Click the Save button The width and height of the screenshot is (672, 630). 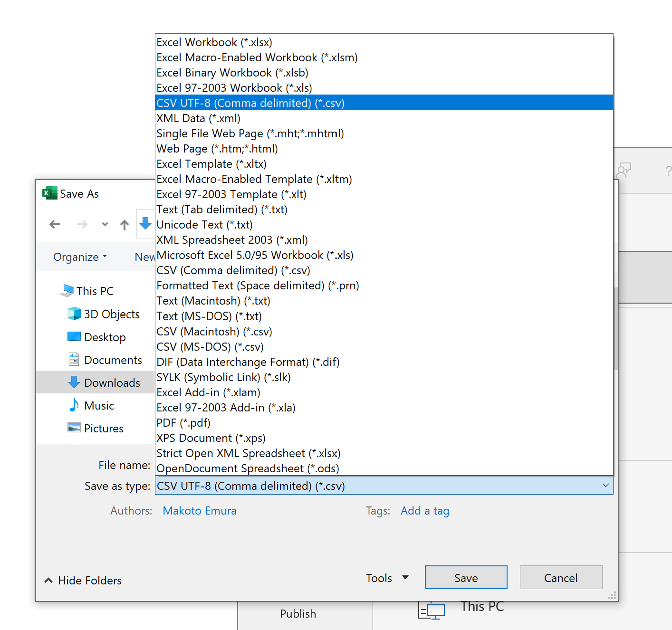466,577
